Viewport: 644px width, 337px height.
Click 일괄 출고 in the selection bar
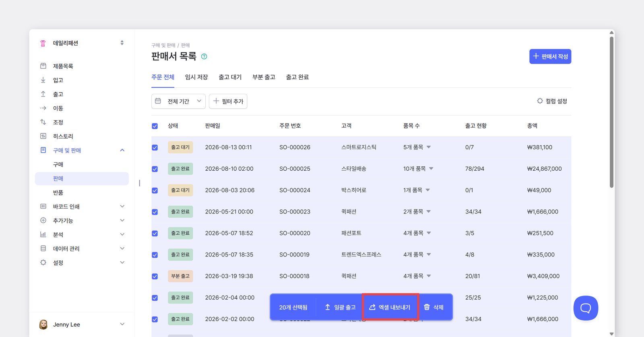coord(340,307)
